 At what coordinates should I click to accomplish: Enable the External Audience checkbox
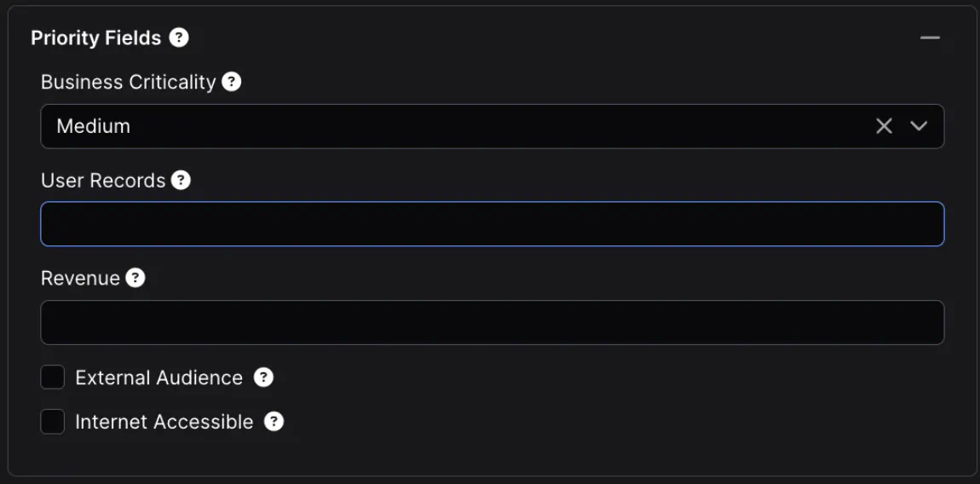[53, 377]
